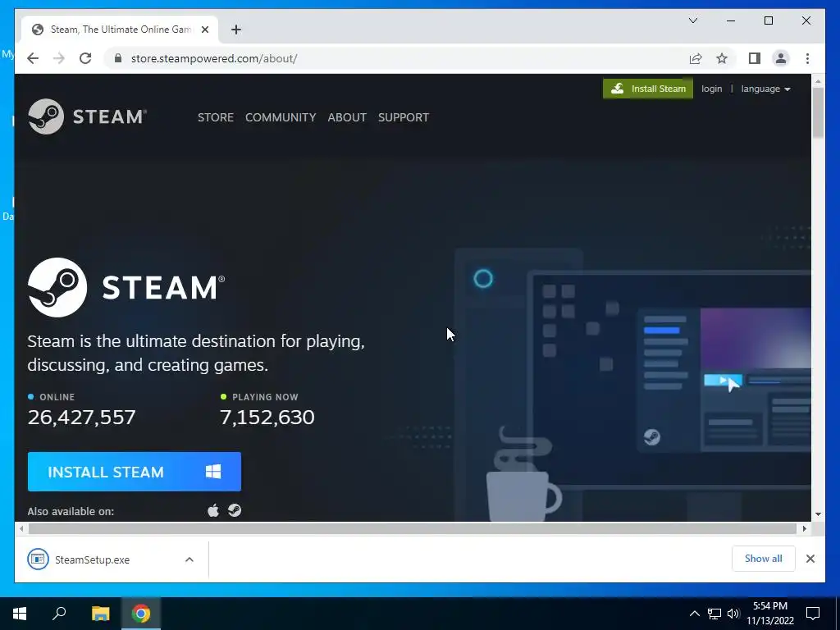Viewport: 840px width, 630px height.
Task: Bookmark this page with the star icon
Action: point(722,58)
